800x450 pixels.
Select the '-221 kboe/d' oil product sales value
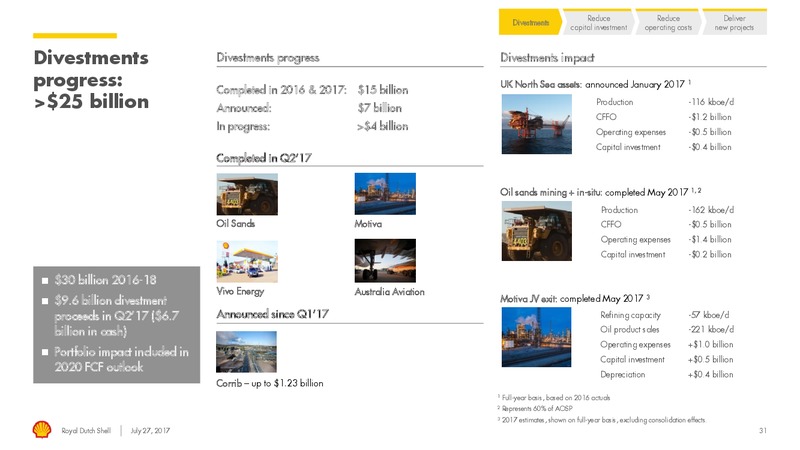pyautogui.click(x=711, y=329)
